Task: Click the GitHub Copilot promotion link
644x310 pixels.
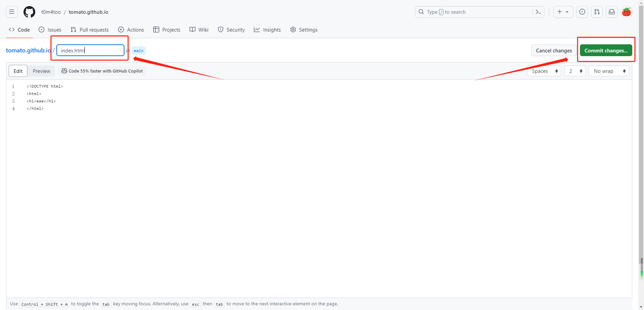Action: tap(102, 71)
